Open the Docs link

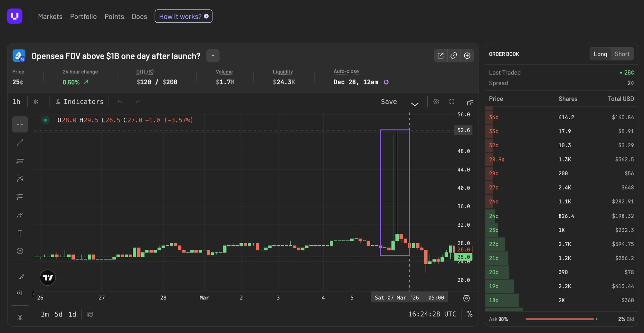tap(139, 16)
